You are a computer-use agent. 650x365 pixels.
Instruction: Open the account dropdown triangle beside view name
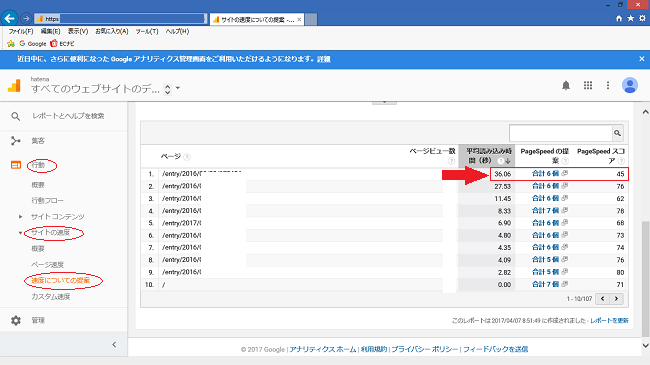click(178, 88)
